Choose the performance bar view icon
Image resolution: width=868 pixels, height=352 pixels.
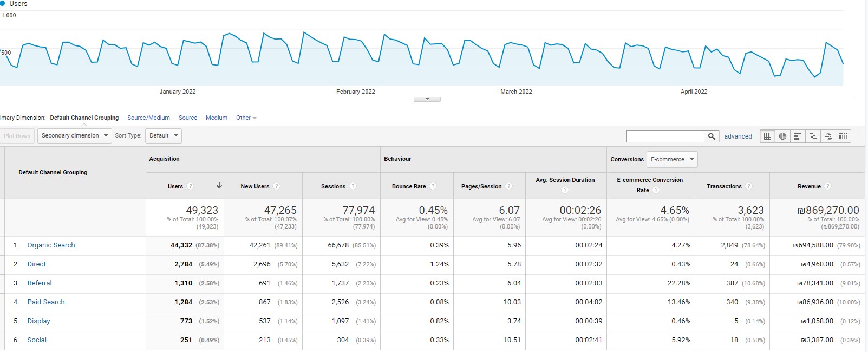[x=798, y=136]
